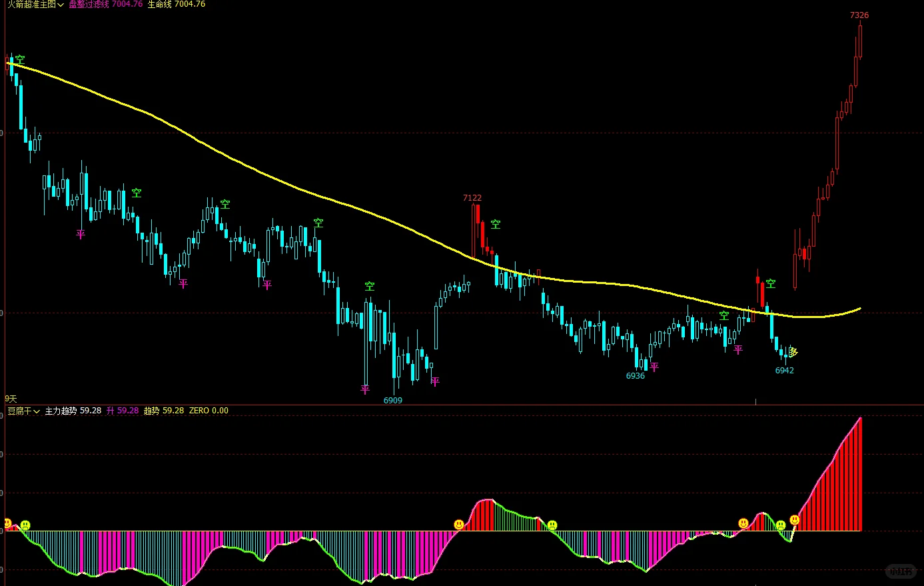The height and width of the screenshot is (586, 924).
Task: Click the 空 marker beside the 7122 peak
Action: [x=496, y=225]
